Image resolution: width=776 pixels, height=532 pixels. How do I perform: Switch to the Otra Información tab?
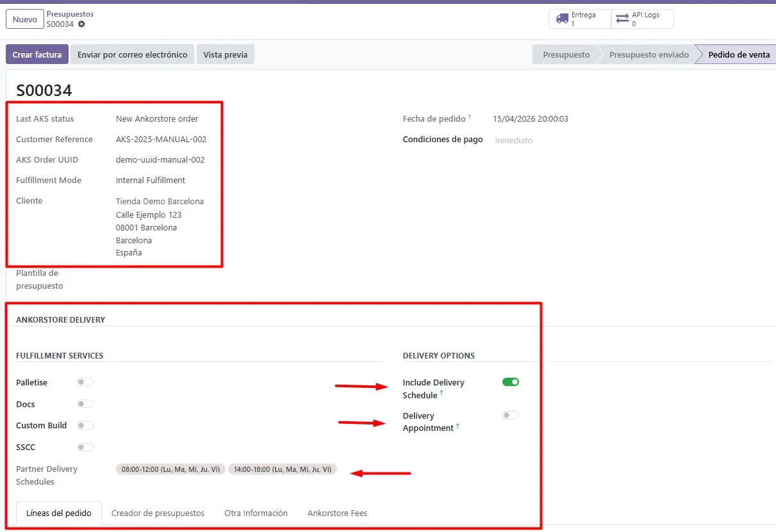coord(256,513)
